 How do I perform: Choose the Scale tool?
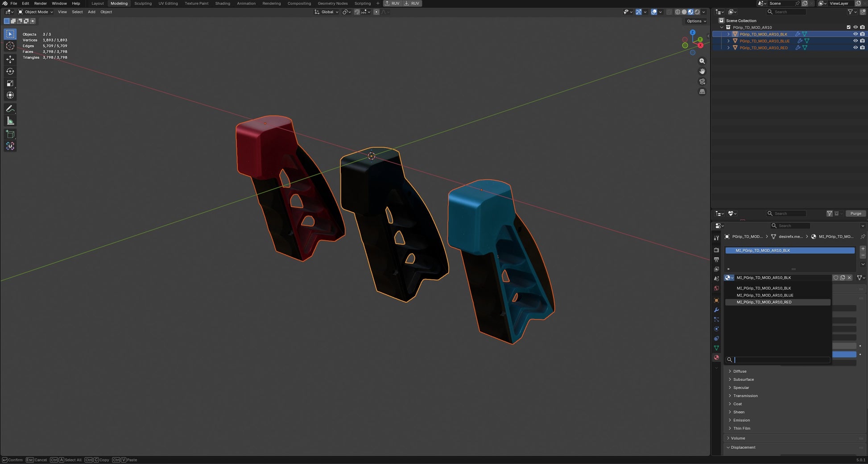[x=10, y=83]
